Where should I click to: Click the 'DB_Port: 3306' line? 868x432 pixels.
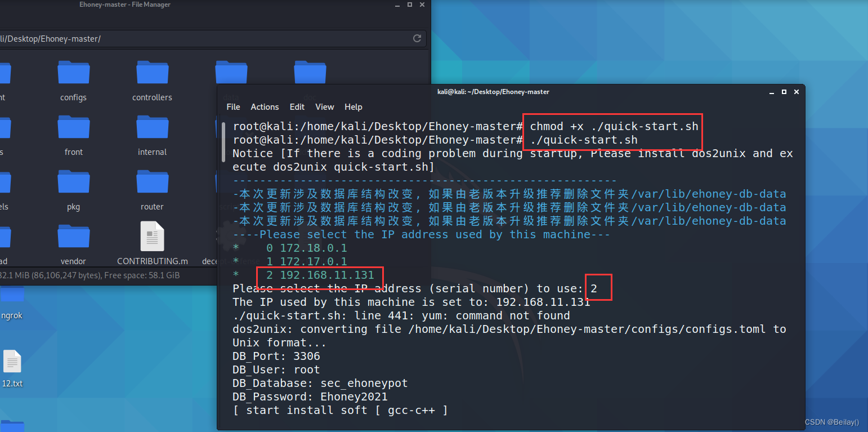pos(276,356)
